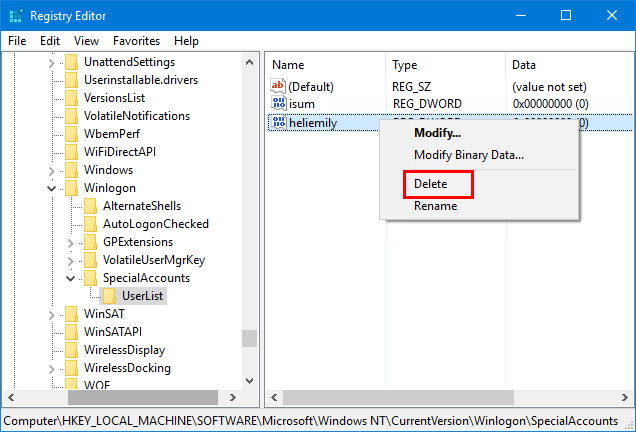Collapse the Winlogon tree node

point(51,188)
